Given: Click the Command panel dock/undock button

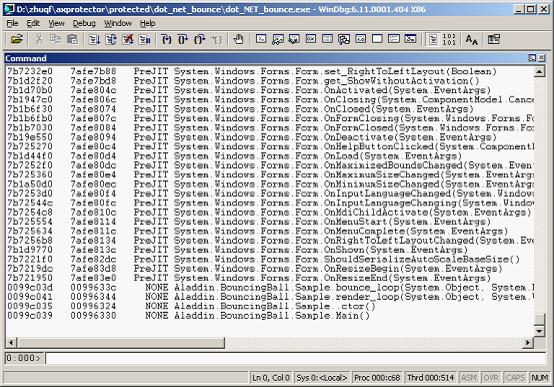Looking at the screenshot, I should [532, 58].
